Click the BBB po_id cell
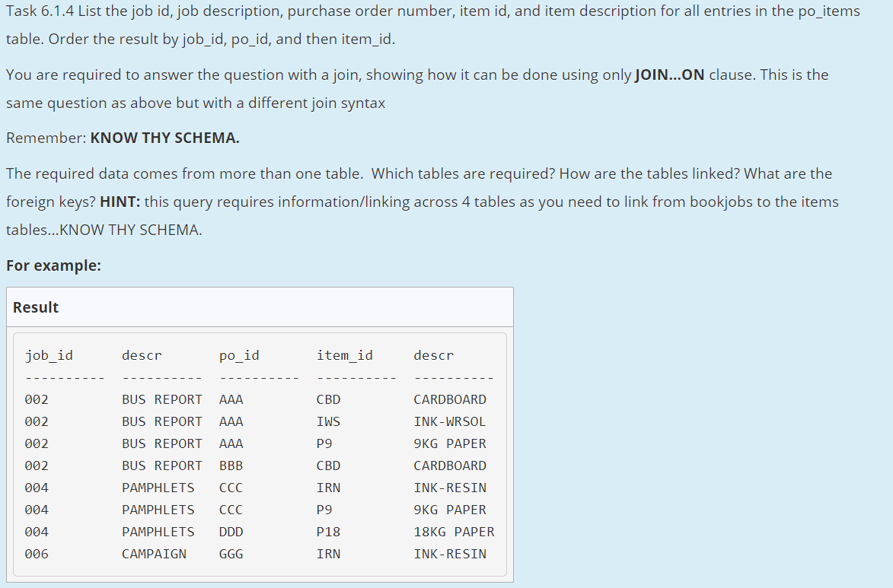Screen dimensions: 893x588 coord(231,465)
